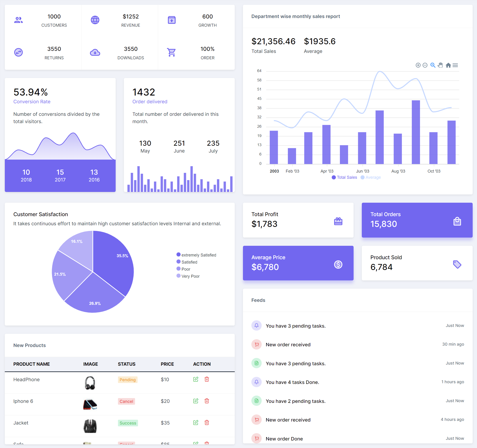Viewport: 477px width, 448px height.
Task: Toggle the Average legend series
Action: pos(373,177)
